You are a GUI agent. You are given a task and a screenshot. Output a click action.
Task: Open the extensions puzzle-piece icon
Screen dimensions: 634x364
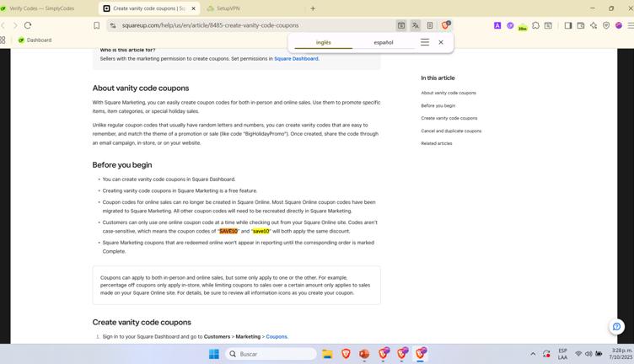click(535, 25)
